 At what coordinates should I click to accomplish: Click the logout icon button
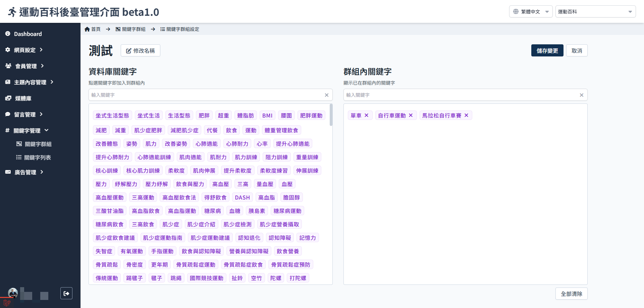pyautogui.click(x=66, y=293)
